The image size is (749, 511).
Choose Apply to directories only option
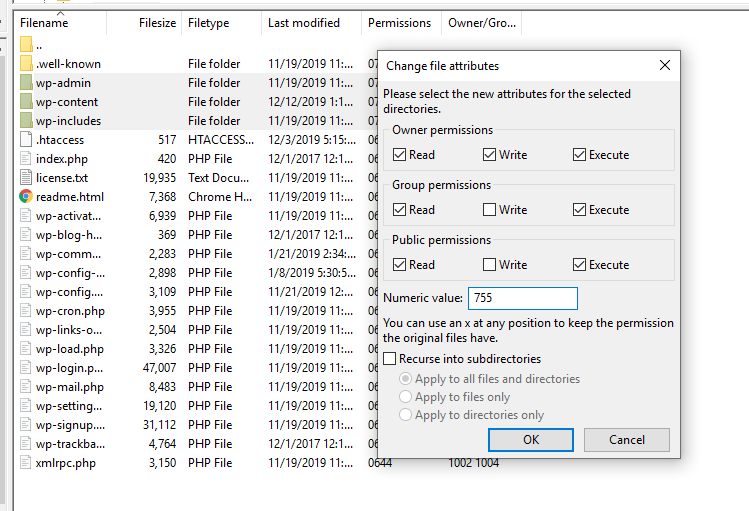406,415
